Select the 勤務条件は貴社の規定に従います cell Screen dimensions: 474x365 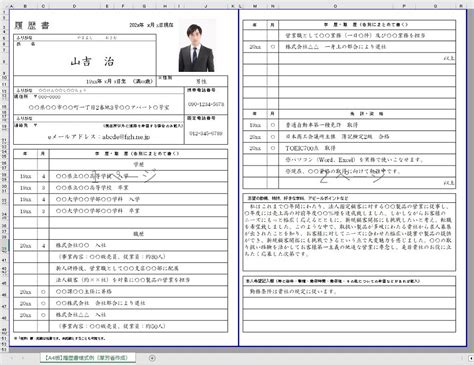point(349,292)
